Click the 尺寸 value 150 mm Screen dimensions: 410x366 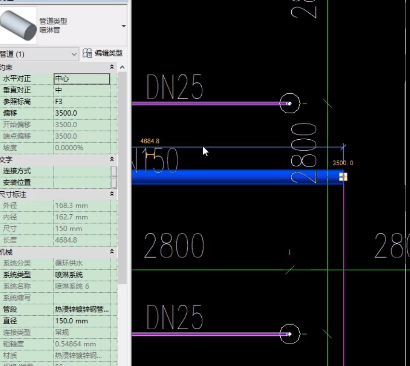pyautogui.click(x=82, y=229)
